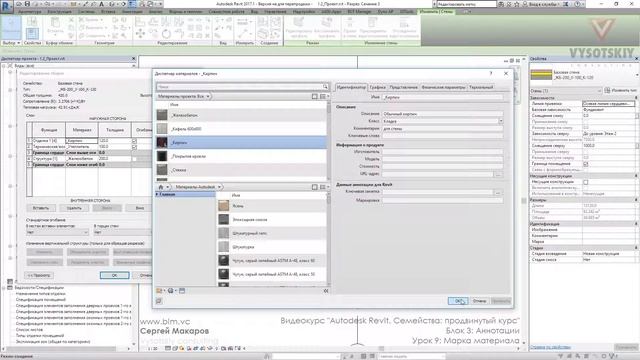
Task: Click the open/create library folder icon
Action: pyautogui.click(x=160, y=291)
